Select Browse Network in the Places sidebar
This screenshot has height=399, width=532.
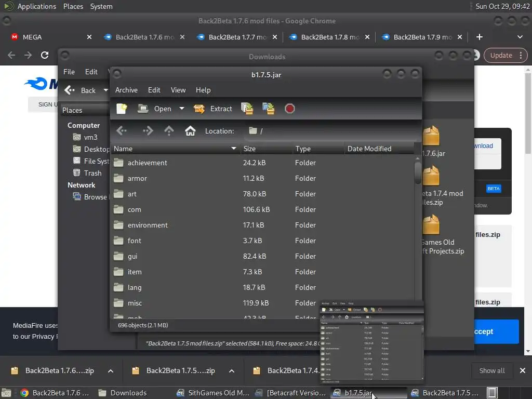[x=91, y=197]
